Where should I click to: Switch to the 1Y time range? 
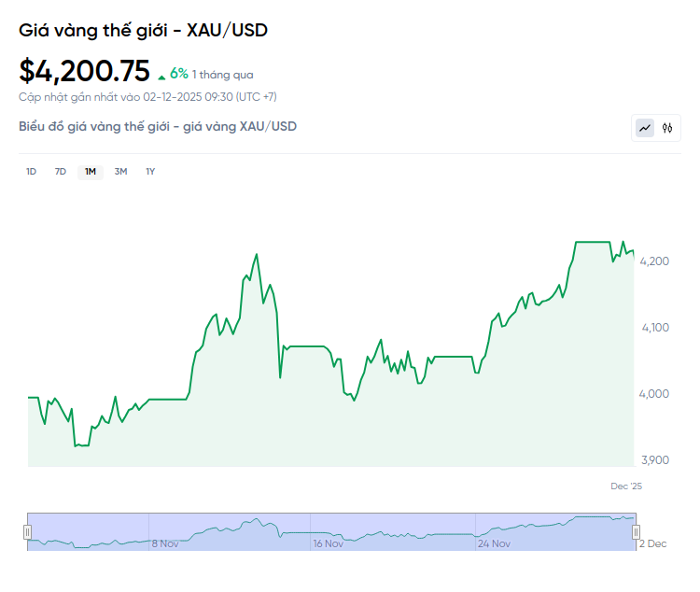point(150,172)
